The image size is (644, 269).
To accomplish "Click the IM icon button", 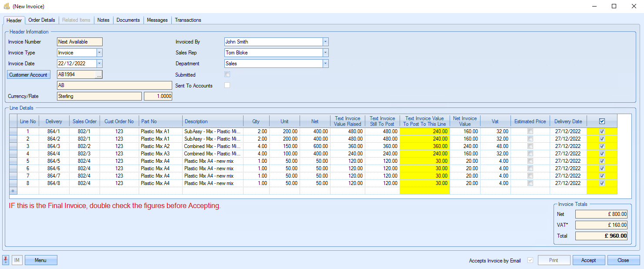I will pos(17,260).
